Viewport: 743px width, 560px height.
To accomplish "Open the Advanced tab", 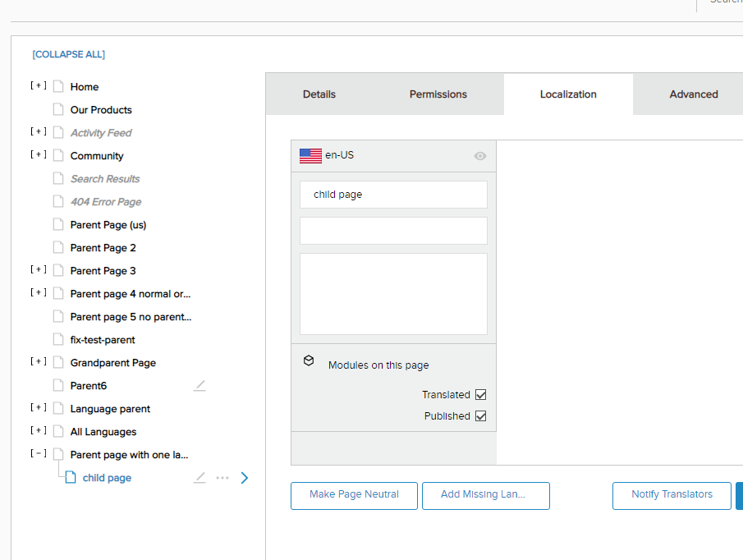I will (x=693, y=94).
